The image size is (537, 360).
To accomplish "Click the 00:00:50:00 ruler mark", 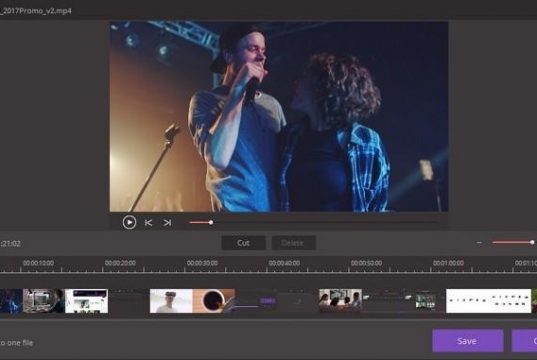I will [x=366, y=263].
